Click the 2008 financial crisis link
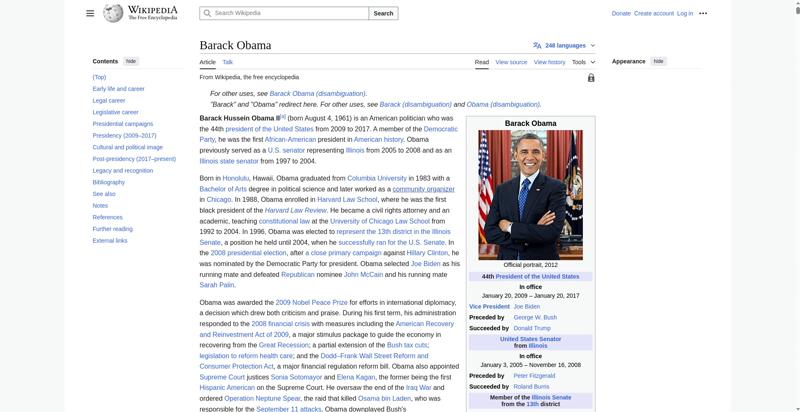Viewport: 800px width, 412px height. (x=280, y=324)
